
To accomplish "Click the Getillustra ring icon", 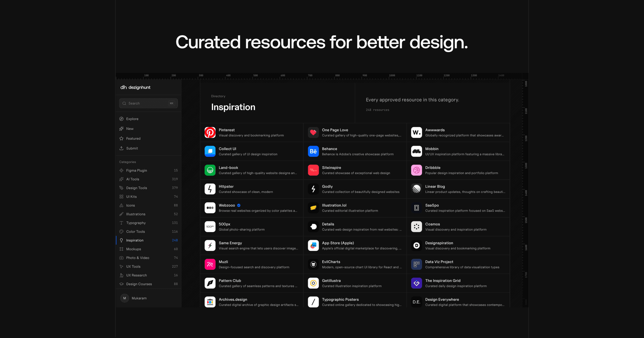I will [x=313, y=283].
